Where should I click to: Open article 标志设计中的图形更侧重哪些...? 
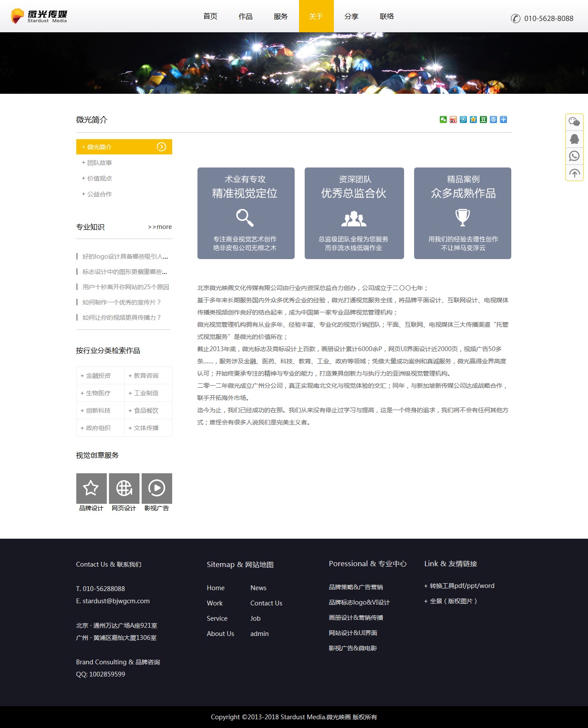click(x=125, y=272)
